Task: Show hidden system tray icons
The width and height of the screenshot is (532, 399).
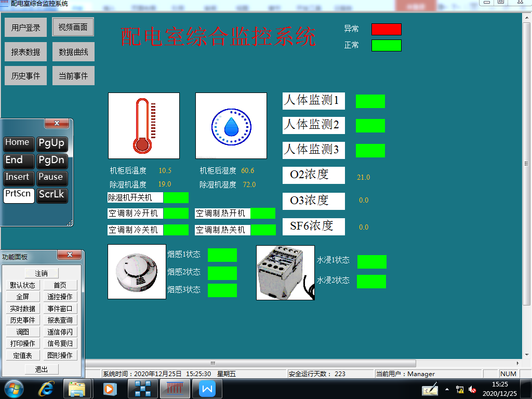Action: 447,389
